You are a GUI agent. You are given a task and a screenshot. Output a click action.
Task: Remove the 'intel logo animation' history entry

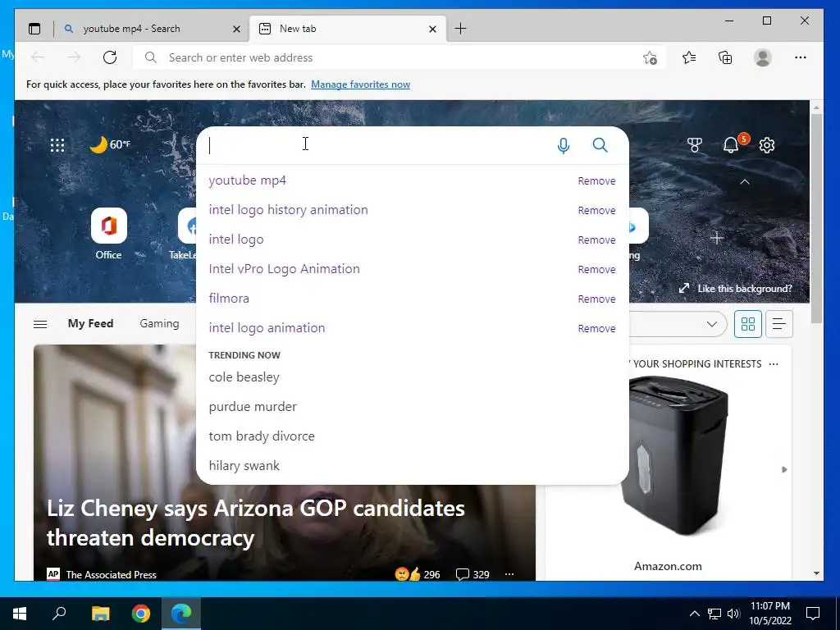pos(596,328)
